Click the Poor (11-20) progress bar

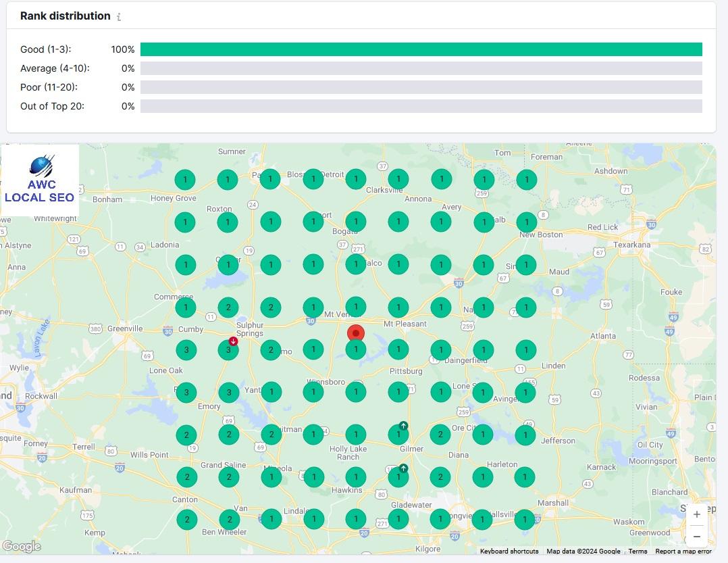point(421,87)
